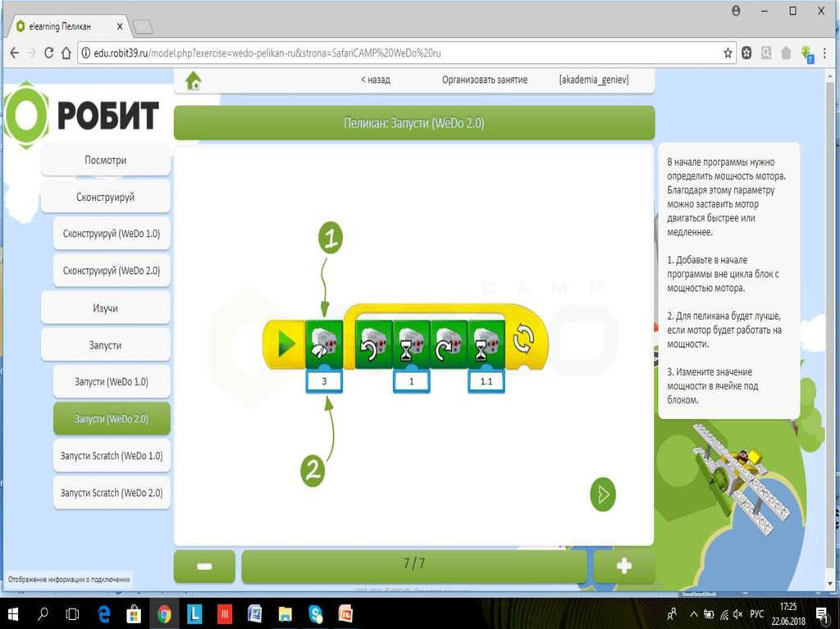Click the Пеликан: Запусти (WeDo 2.0) title bar
This screenshot has height=629, width=840.
point(414,123)
